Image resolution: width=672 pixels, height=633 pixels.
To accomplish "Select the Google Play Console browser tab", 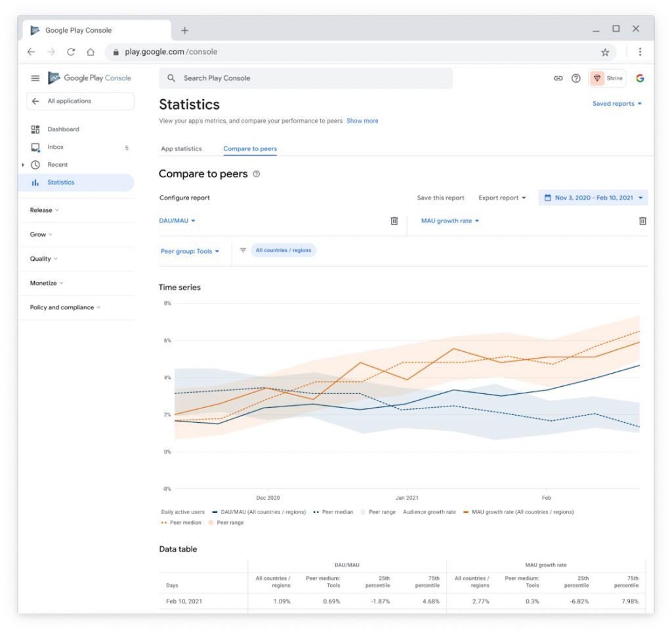I will (96, 30).
